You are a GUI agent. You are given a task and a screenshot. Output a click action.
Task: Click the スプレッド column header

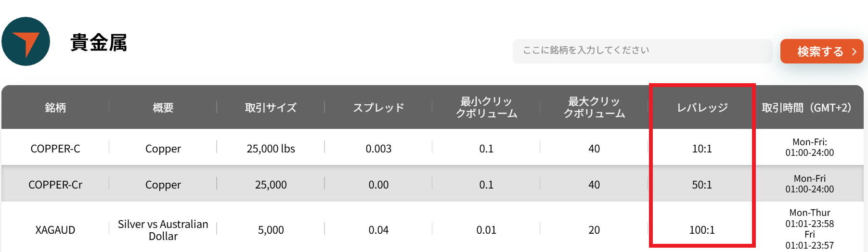pyautogui.click(x=378, y=108)
